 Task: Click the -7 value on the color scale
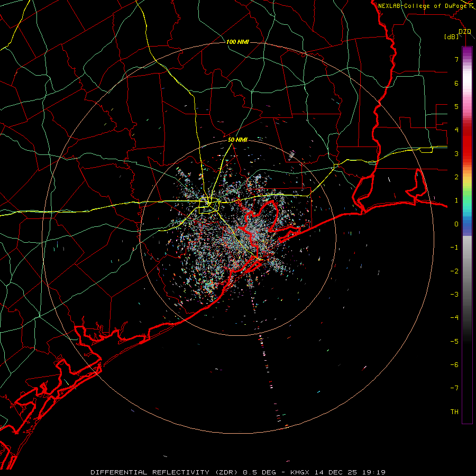point(454,388)
